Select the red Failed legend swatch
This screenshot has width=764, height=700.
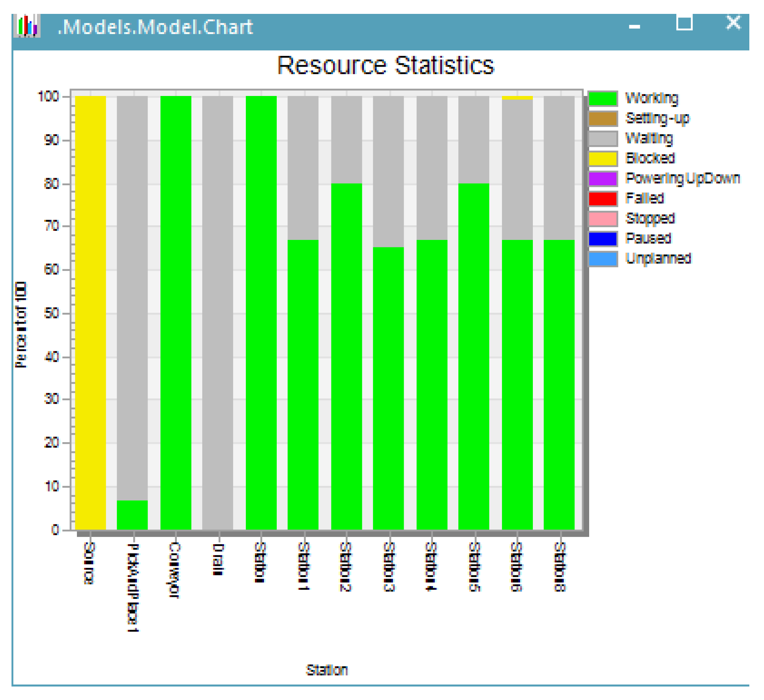pos(602,198)
